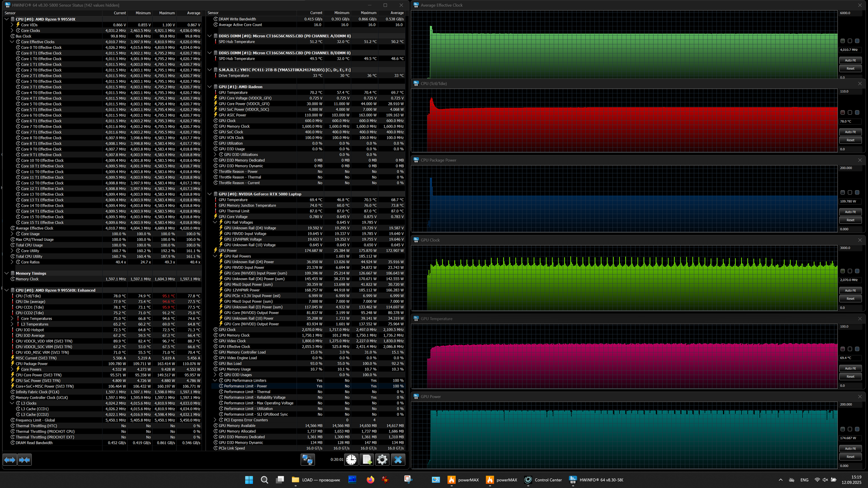Image resolution: width=868 pixels, height=488 pixels.
Task: Click third color swatch of GPU Temperature graph
Action: click(857, 349)
